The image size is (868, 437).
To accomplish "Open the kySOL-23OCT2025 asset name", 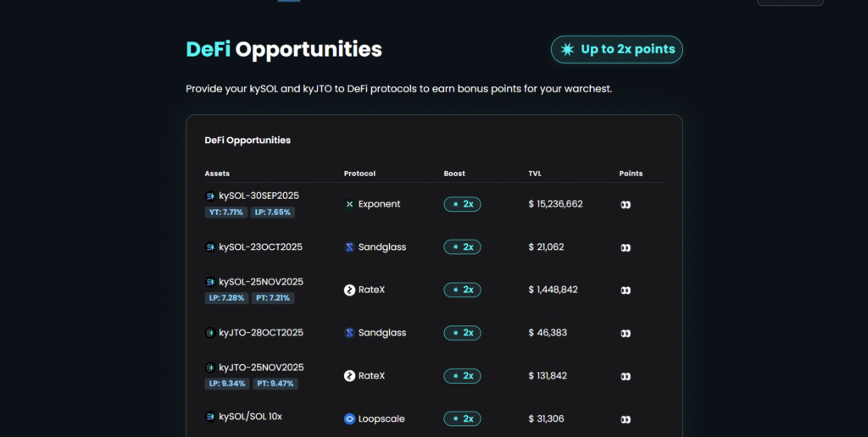I will (x=261, y=247).
